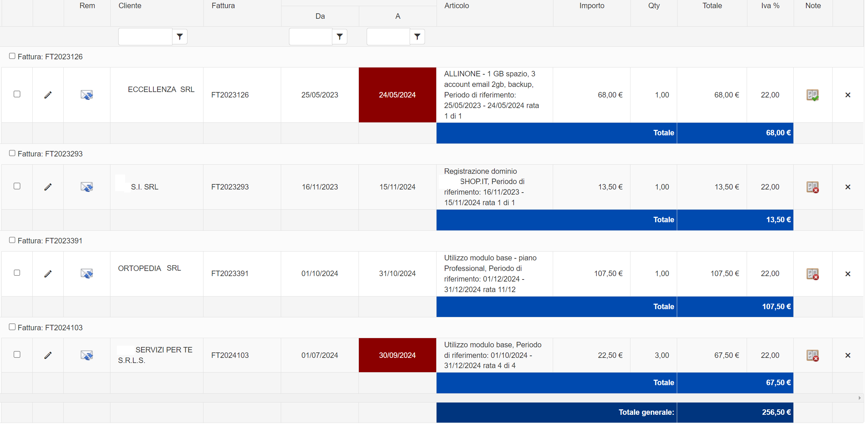The image size is (868, 424).
Task: Open the A date filter menu
Action: 417,37
